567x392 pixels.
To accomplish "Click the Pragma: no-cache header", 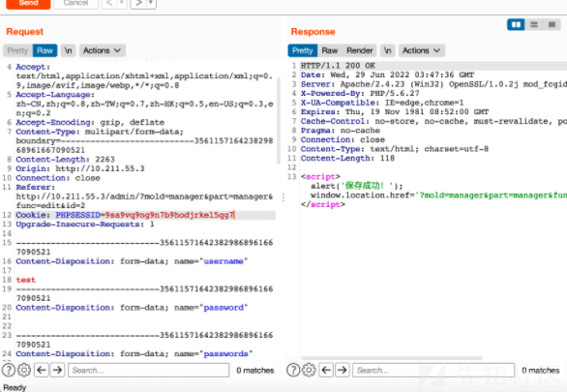I will pyautogui.click(x=341, y=131).
